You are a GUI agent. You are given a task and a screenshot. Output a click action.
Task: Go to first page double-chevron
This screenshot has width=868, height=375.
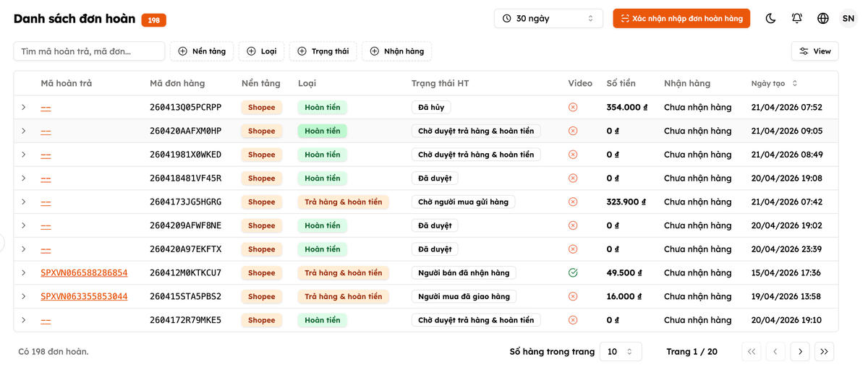tap(752, 351)
